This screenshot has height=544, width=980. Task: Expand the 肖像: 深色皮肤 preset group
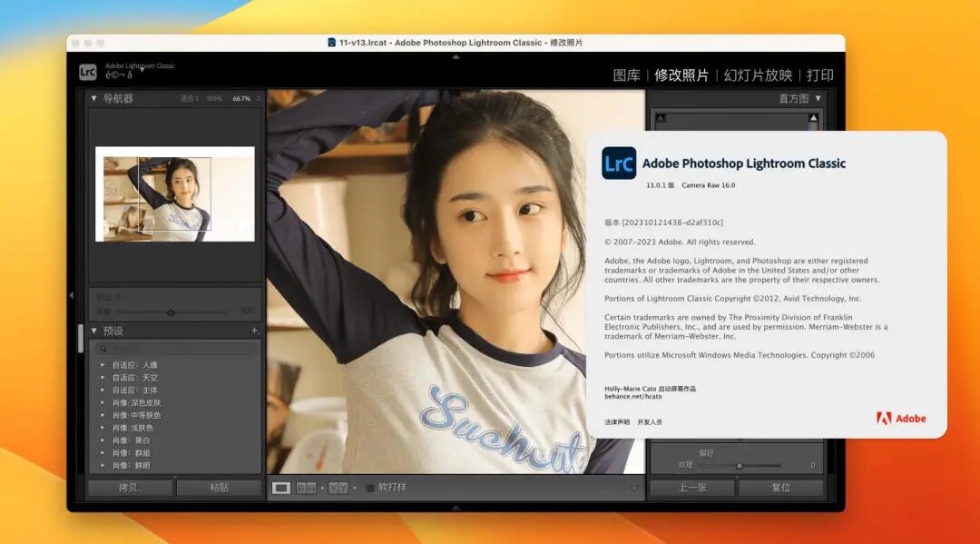tap(103, 402)
